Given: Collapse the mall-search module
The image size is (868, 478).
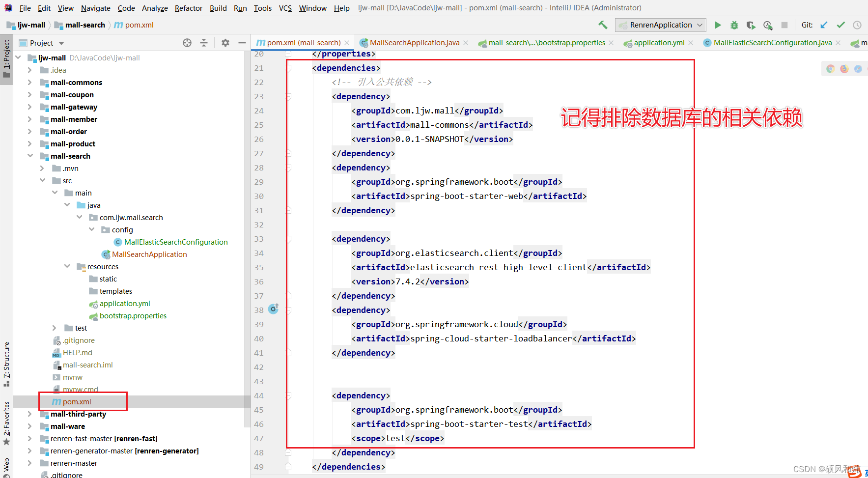Looking at the screenshot, I should tap(30, 156).
